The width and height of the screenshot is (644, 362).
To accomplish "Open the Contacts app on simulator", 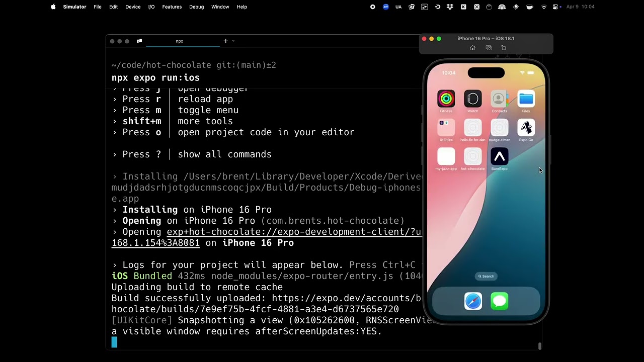I will click(499, 99).
